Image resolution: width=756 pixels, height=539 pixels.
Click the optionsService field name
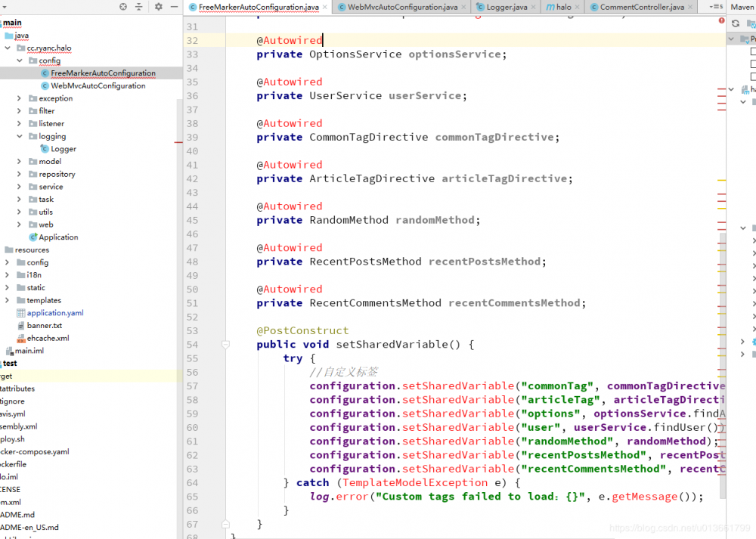(454, 54)
